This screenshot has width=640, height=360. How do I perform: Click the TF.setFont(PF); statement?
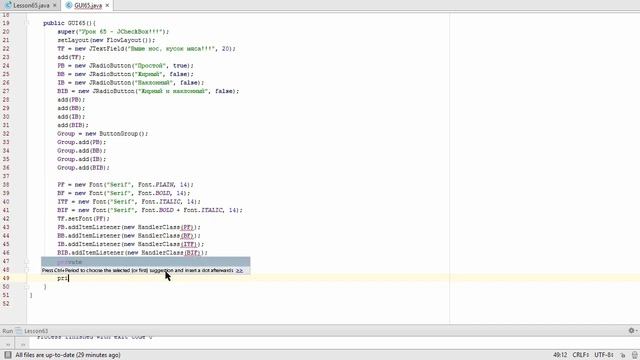click(x=83, y=219)
